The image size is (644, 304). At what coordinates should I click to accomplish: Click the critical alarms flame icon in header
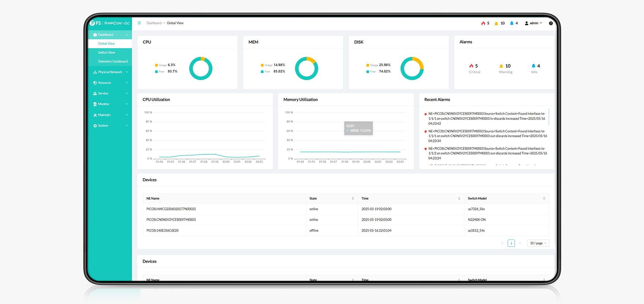point(483,23)
